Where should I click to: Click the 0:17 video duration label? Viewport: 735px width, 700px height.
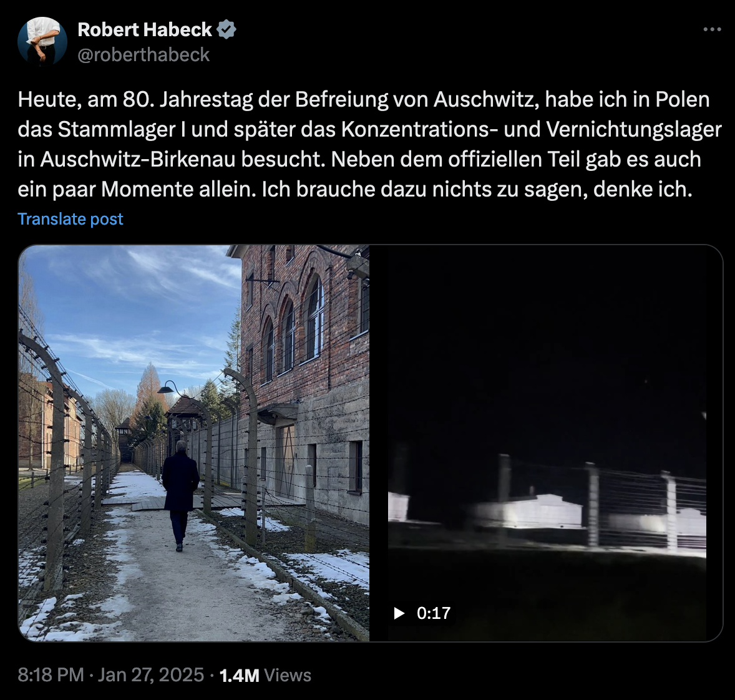pos(434,613)
